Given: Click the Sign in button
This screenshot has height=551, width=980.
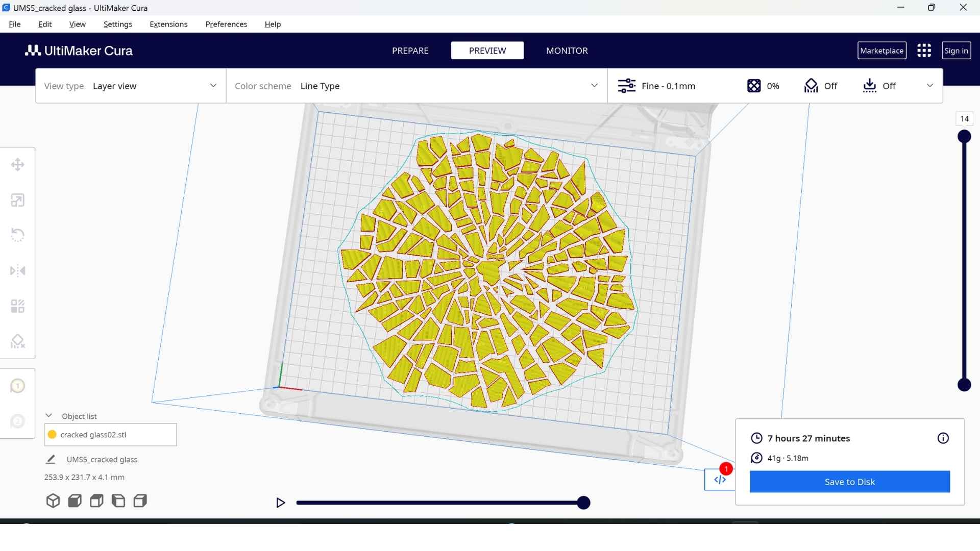Looking at the screenshot, I should coord(956,51).
